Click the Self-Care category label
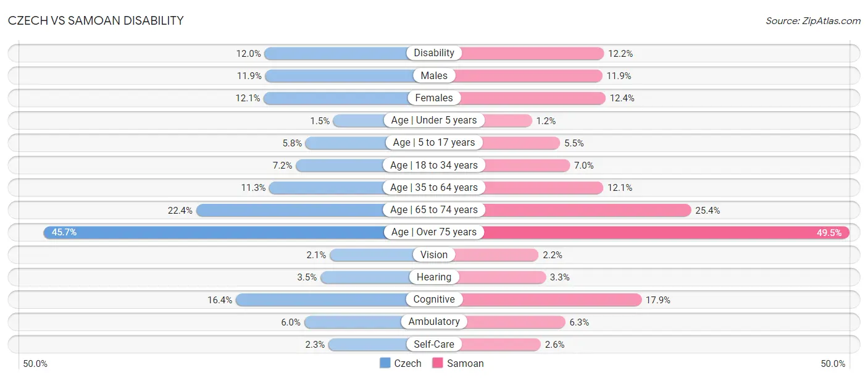This screenshot has height=378, width=868. tap(434, 344)
